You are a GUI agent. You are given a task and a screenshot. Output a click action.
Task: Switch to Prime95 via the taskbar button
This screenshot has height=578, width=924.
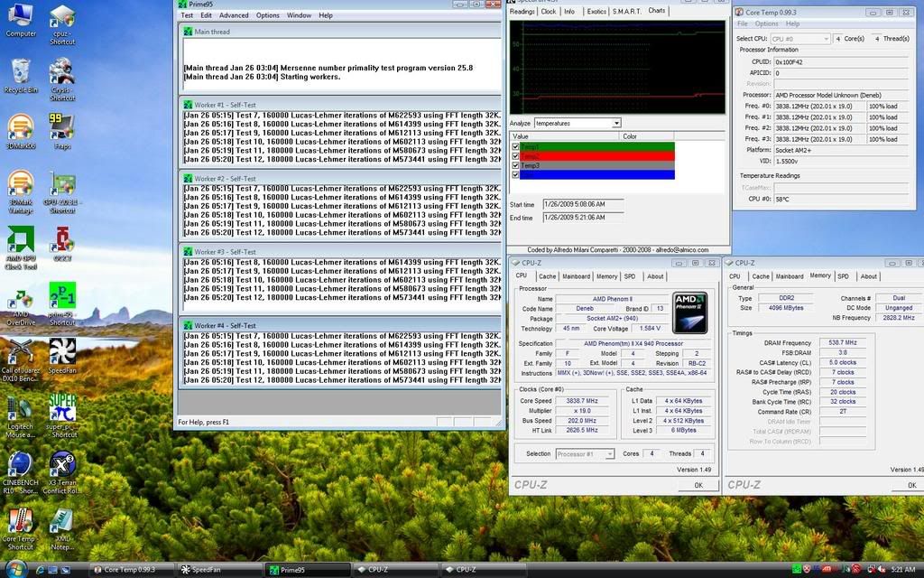point(308,570)
